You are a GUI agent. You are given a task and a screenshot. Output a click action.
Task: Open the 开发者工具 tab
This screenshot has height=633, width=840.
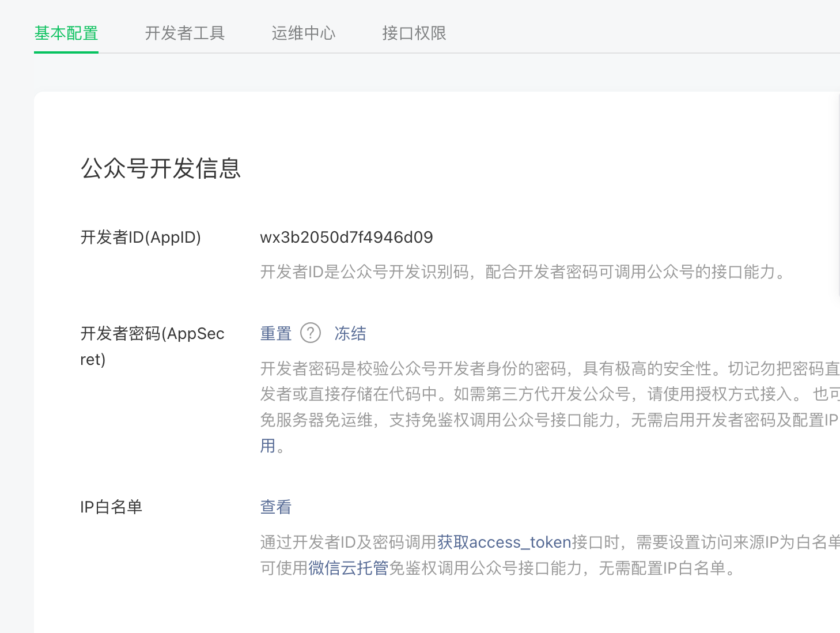[x=185, y=33]
